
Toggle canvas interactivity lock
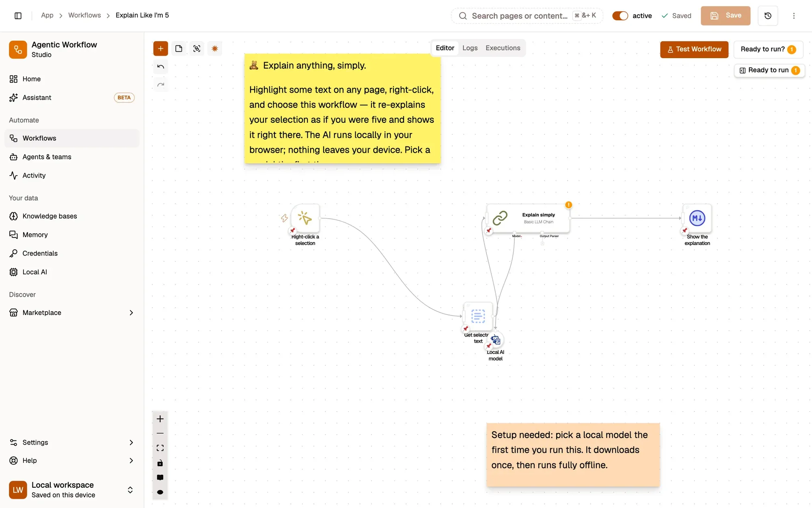160,463
